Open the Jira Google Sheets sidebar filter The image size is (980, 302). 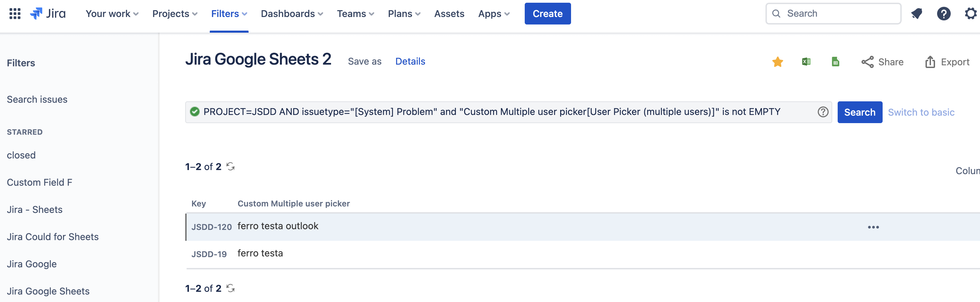tap(48, 291)
